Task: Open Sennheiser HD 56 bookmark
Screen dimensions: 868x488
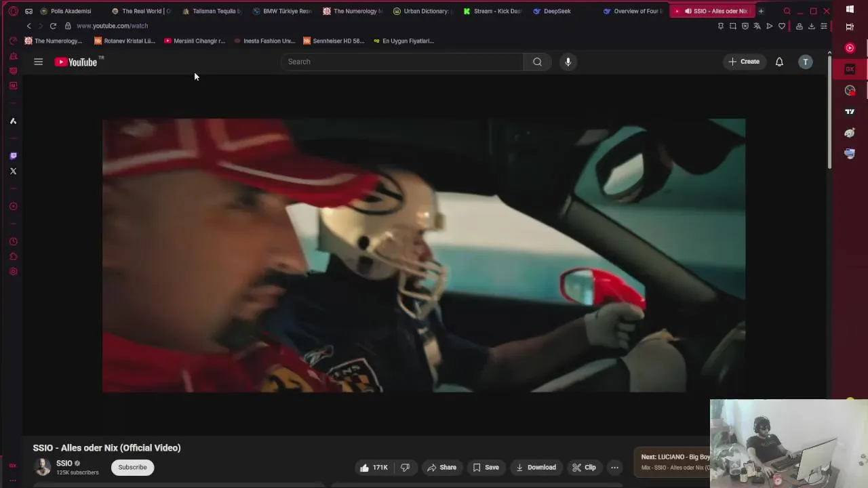Action: [x=334, y=41]
